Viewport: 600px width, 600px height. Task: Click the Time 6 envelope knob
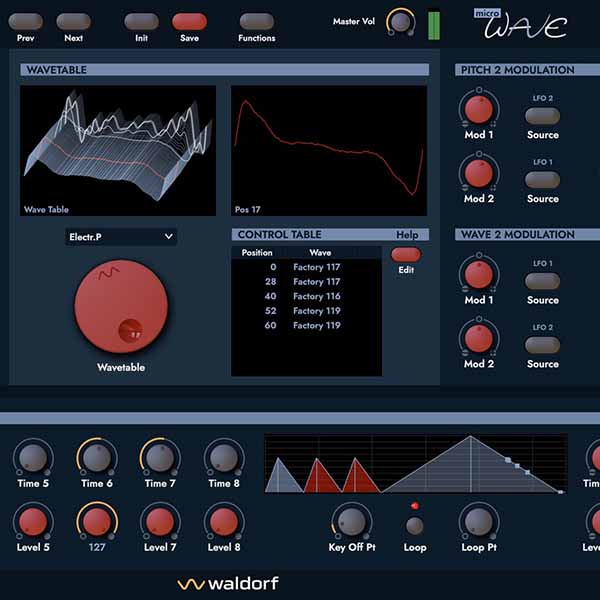point(97,458)
